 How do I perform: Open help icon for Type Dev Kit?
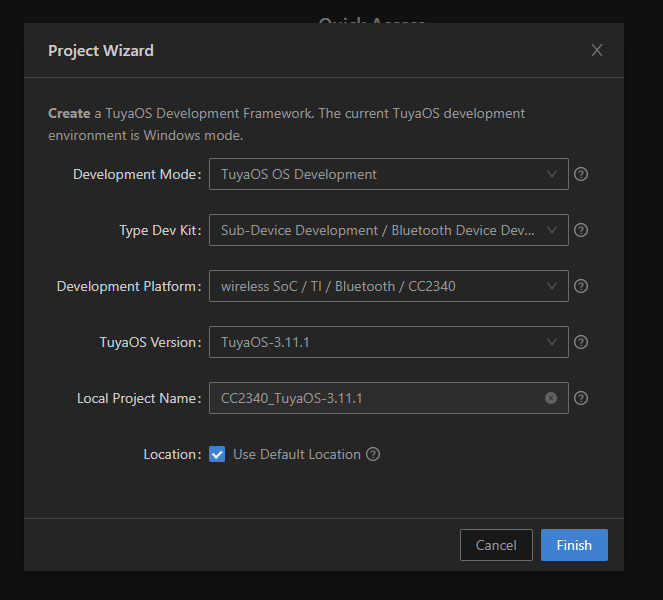pos(581,230)
